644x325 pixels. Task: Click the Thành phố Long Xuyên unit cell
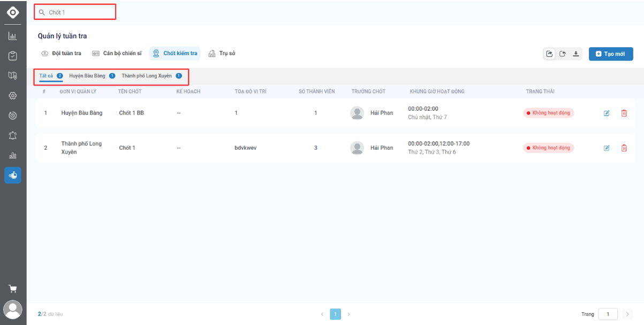pyautogui.click(x=81, y=148)
